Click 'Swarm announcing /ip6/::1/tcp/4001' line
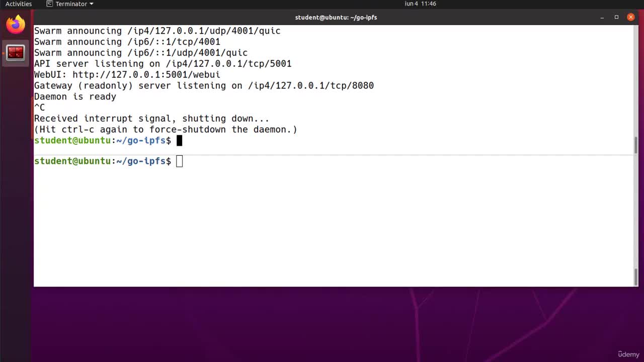 127,42
